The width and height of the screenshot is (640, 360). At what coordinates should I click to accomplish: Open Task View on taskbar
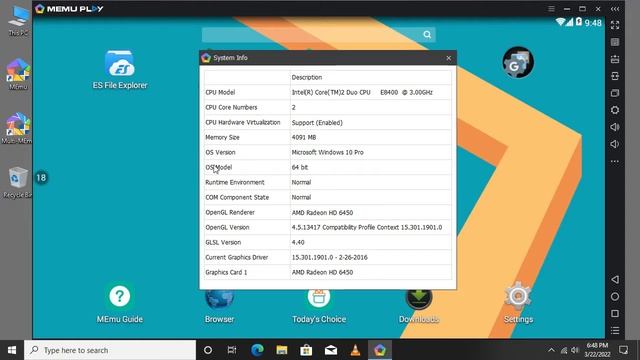point(232,350)
